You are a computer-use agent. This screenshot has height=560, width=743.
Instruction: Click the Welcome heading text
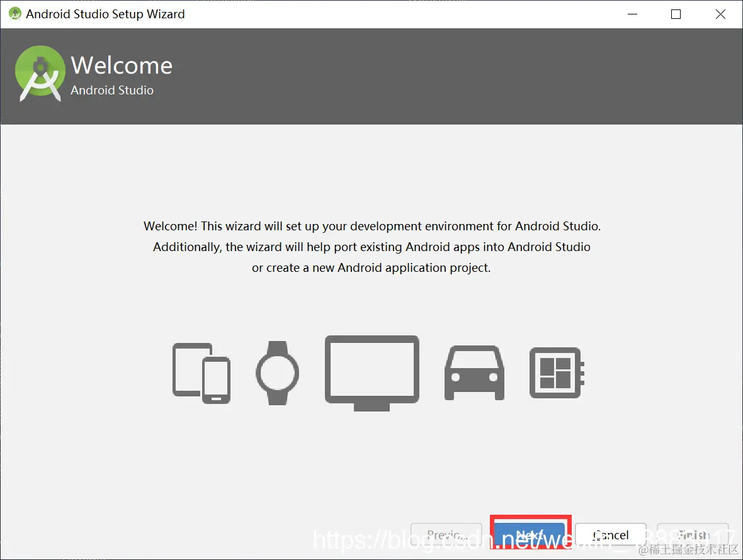click(x=122, y=65)
